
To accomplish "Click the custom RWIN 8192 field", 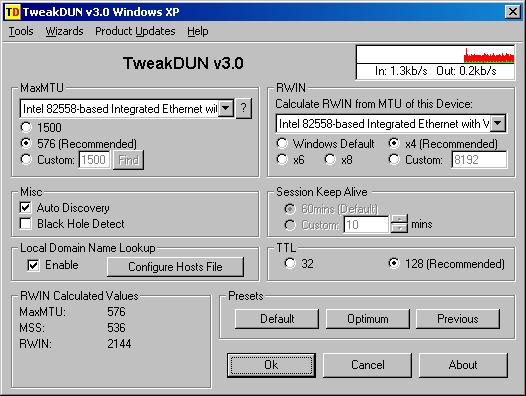I will (479, 159).
